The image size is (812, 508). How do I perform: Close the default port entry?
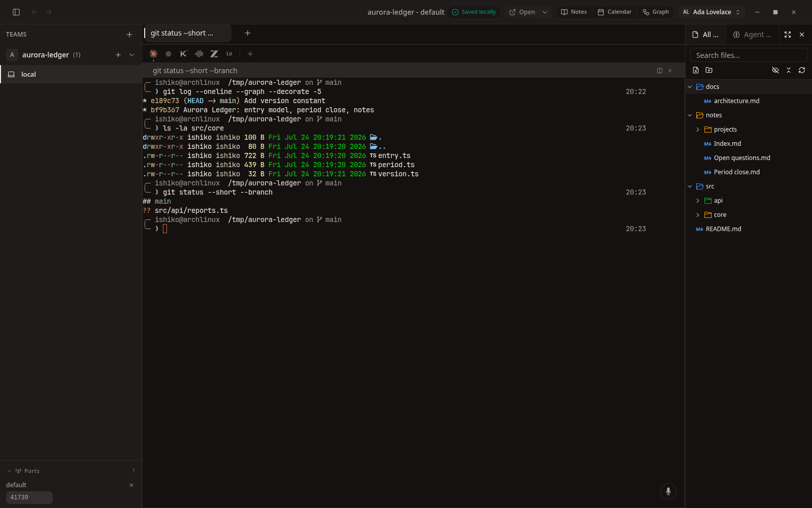coord(131,485)
